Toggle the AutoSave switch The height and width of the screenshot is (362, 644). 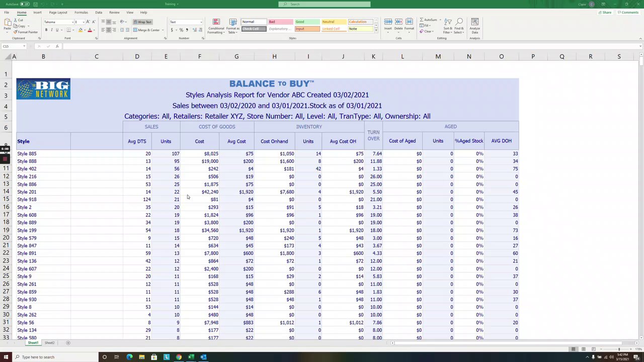pos(24,4)
